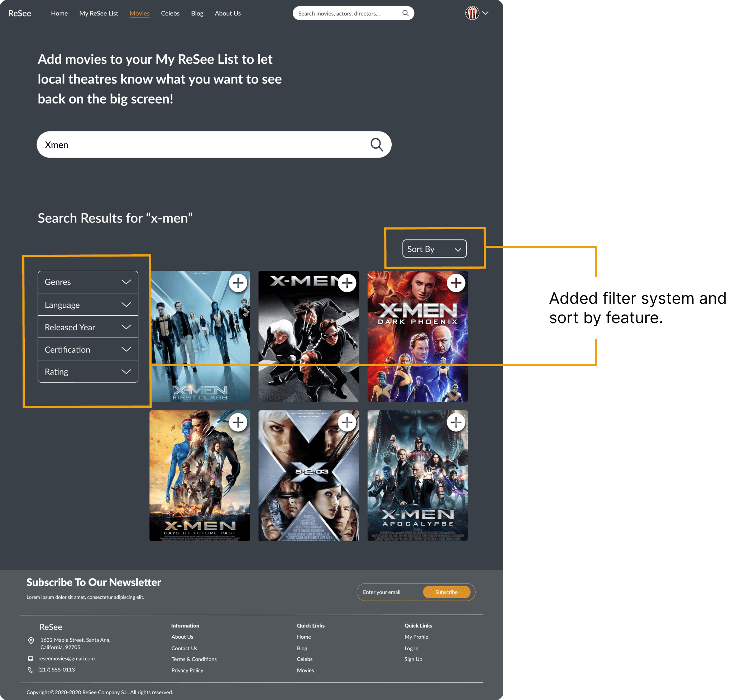
Task: Click the search icon in top navigation bar
Action: (x=405, y=13)
